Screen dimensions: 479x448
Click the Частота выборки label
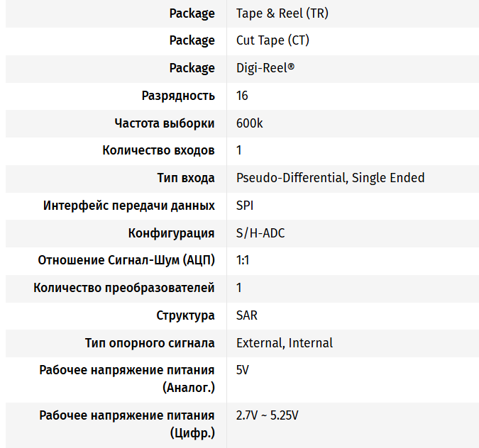165,123
